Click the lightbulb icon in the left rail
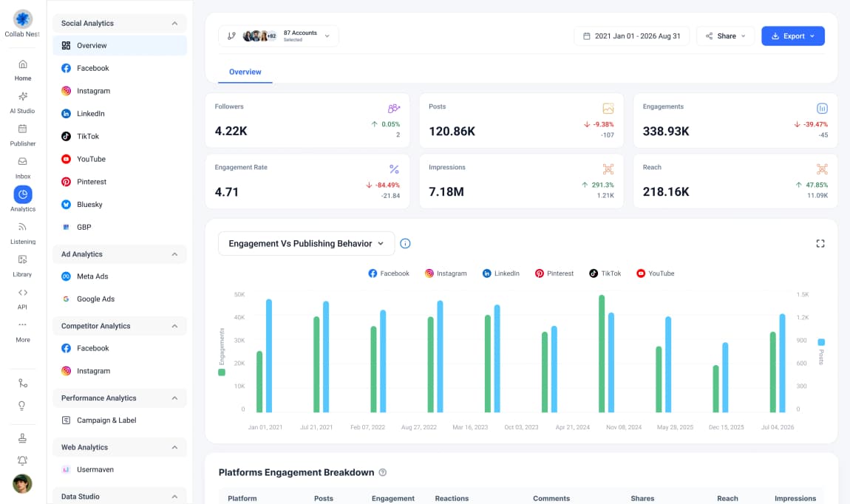The image size is (850, 504). click(22, 406)
